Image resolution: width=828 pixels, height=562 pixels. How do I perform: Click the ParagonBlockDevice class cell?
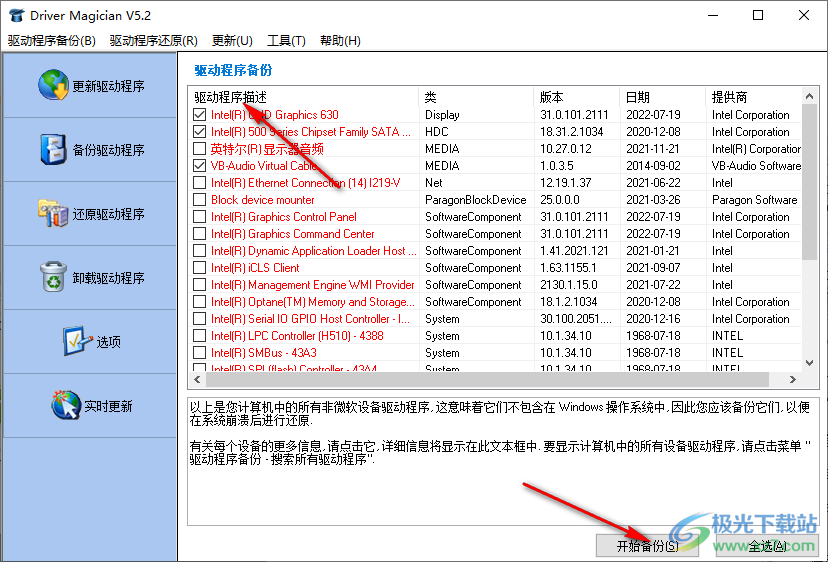[476, 200]
